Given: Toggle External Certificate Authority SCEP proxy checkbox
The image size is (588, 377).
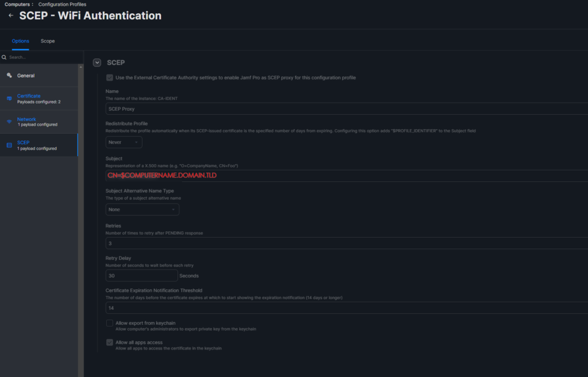Looking at the screenshot, I should 110,77.
